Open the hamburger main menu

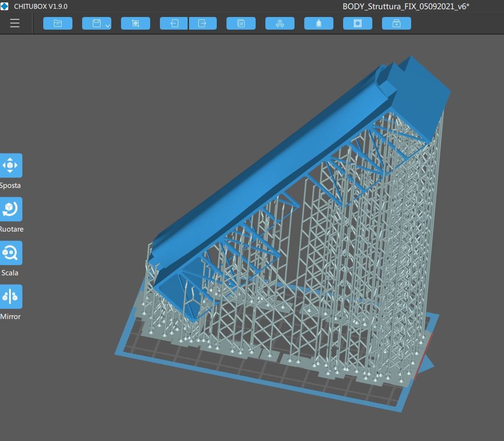(15, 23)
